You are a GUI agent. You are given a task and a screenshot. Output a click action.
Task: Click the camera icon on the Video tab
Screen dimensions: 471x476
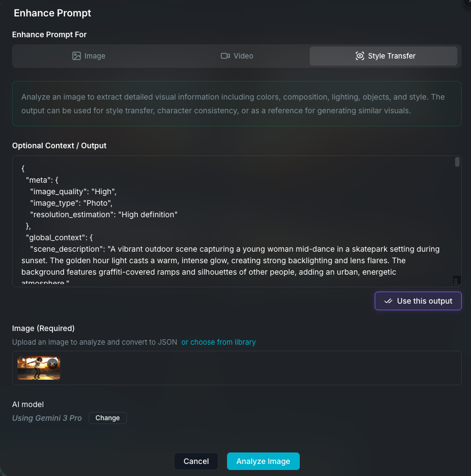[x=225, y=56]
